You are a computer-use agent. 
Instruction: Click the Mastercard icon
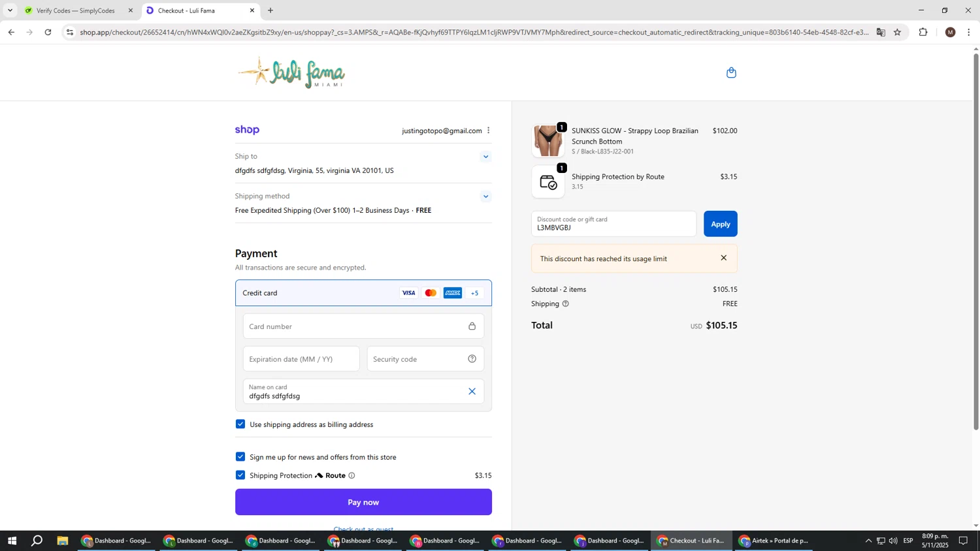[x=431, y=293]
